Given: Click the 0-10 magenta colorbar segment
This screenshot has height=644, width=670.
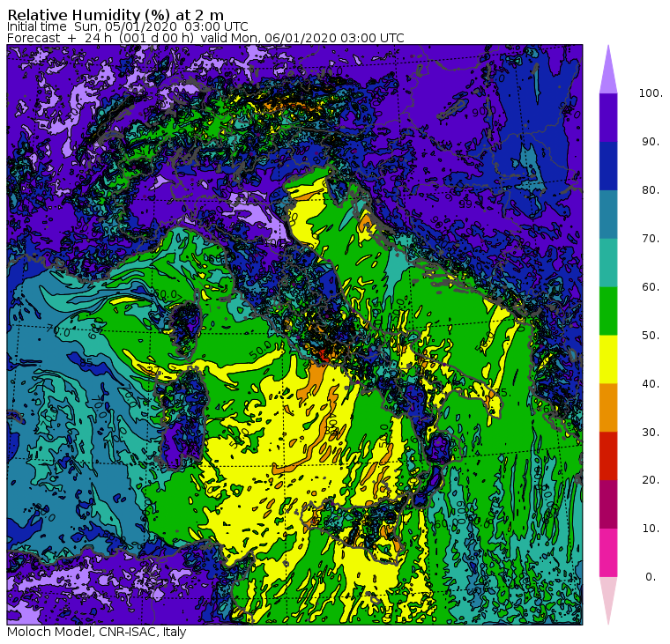Looking at the screenshot, I should point(608,553).
